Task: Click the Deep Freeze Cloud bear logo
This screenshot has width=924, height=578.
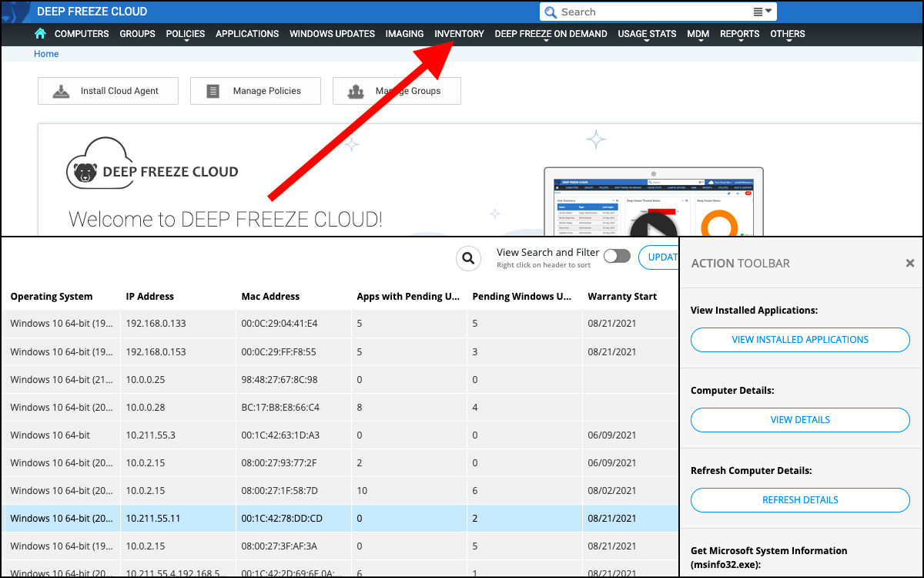Action: [86, 171]
